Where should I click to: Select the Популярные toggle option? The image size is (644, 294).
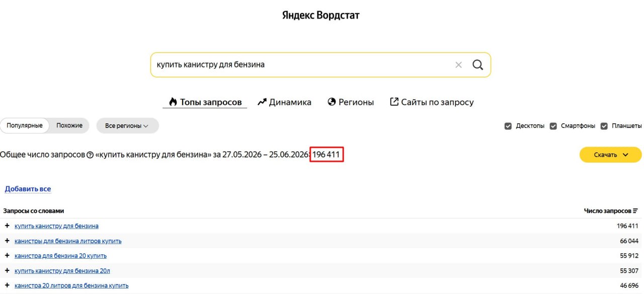tap(25, 125)
